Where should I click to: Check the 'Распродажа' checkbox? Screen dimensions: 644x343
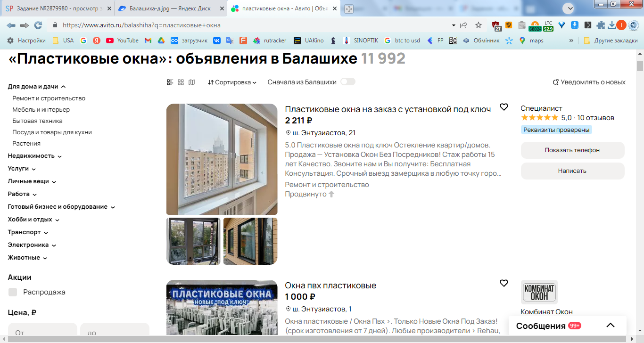(13, 292)
